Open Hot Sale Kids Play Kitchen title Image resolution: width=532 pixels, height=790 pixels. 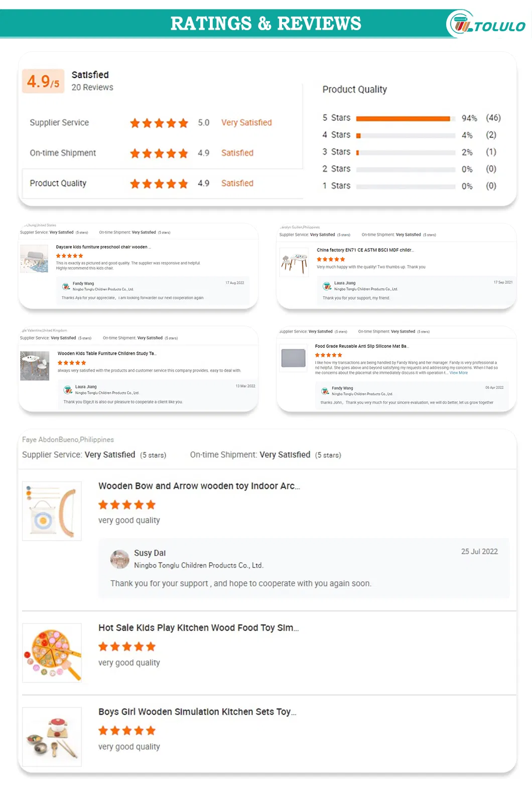tap(198, 628)
